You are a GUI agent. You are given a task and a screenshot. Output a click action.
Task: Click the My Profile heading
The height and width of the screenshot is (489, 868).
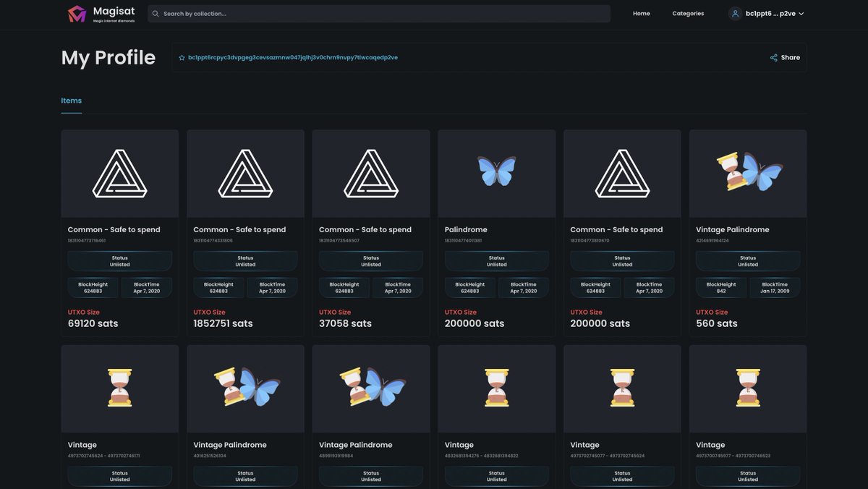(109, 57)
